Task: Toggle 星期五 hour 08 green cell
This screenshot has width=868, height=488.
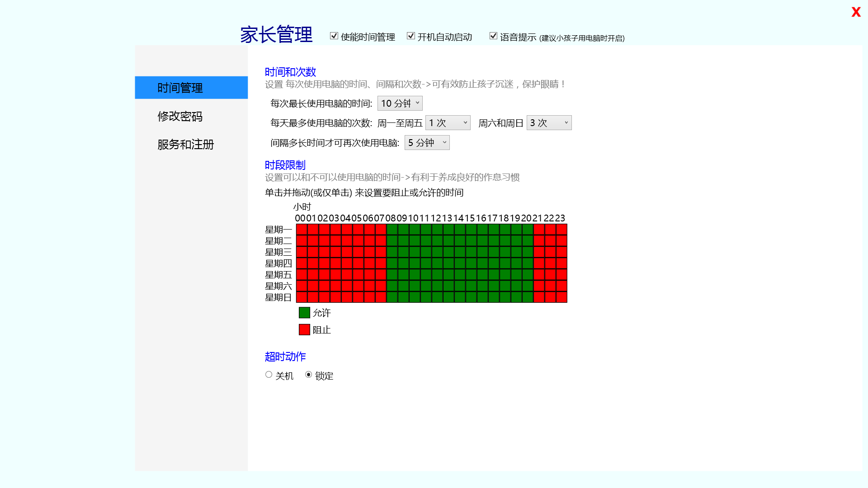Action: [x=392, y=275]
